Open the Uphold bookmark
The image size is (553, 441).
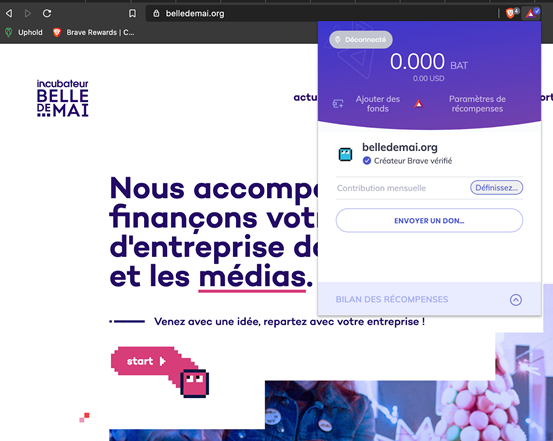(24, 32)
